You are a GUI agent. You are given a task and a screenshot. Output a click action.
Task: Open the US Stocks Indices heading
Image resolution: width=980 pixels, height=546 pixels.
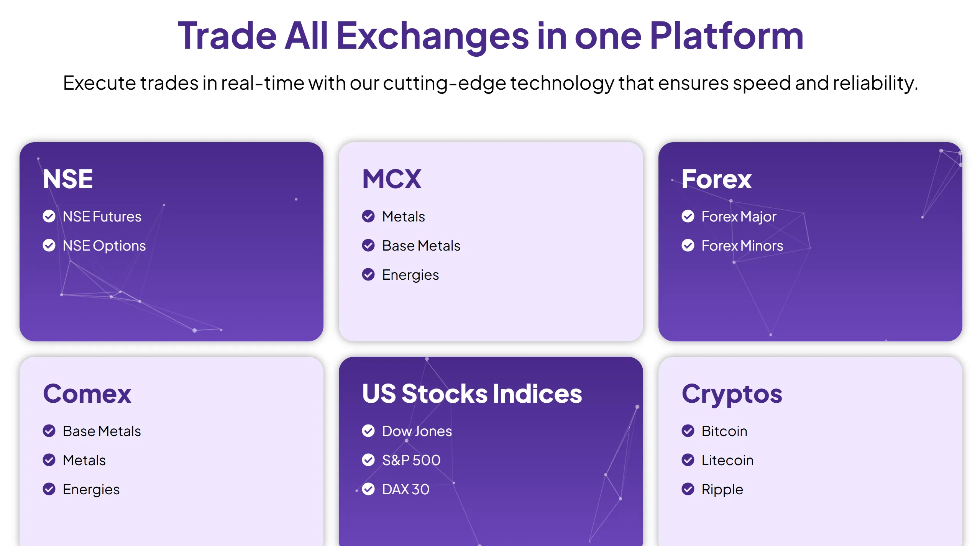tap(472, 394)
